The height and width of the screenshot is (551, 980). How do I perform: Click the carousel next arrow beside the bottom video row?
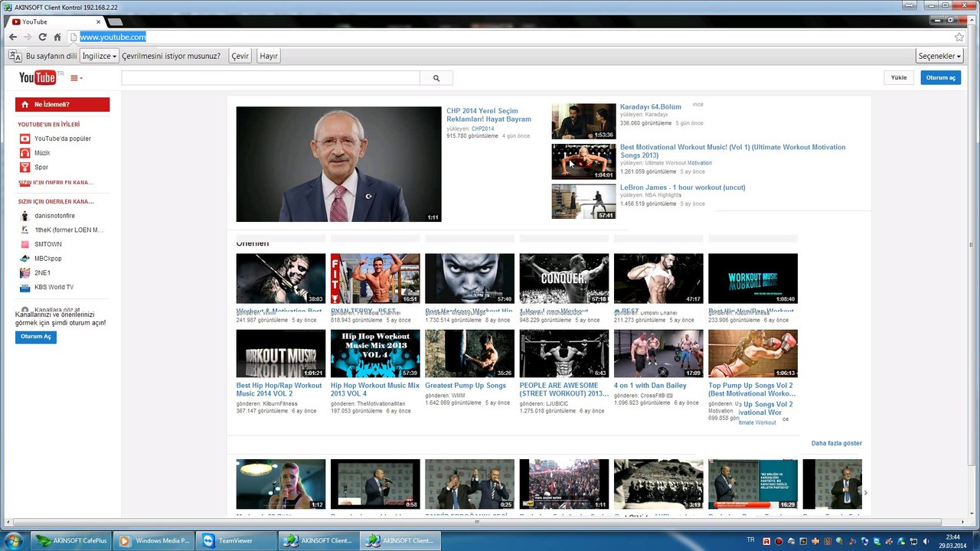(x=866, y=492)
